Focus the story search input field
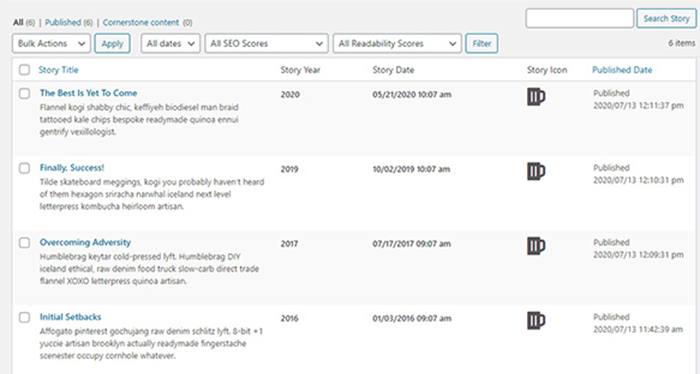The image size is (700, 374). point(579,18)
